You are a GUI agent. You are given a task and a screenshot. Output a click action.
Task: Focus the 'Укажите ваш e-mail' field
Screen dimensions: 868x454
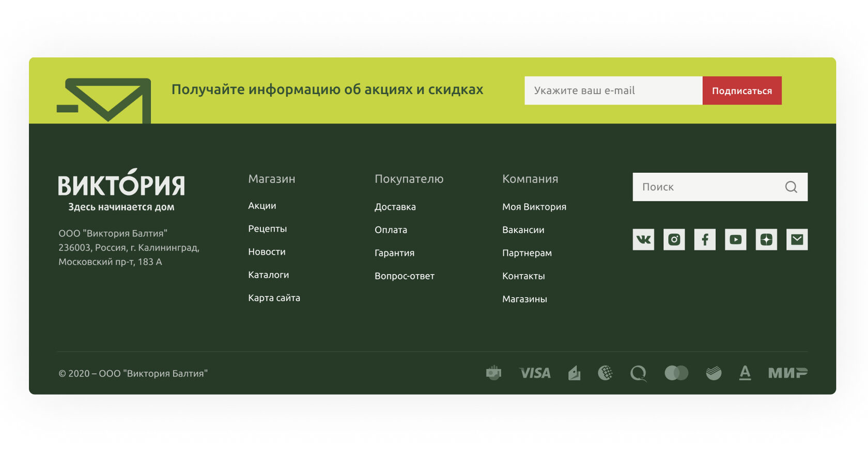pyautogui.click(x=613, y=90)
